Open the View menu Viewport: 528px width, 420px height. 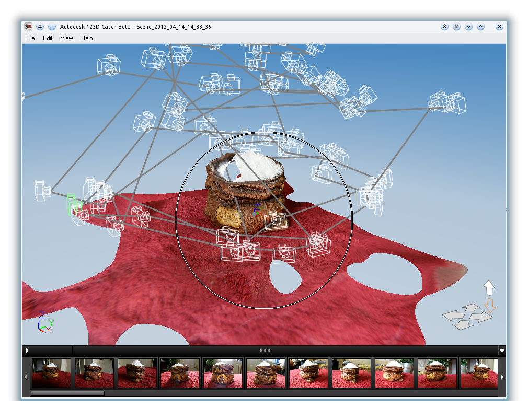click(67, 38)
